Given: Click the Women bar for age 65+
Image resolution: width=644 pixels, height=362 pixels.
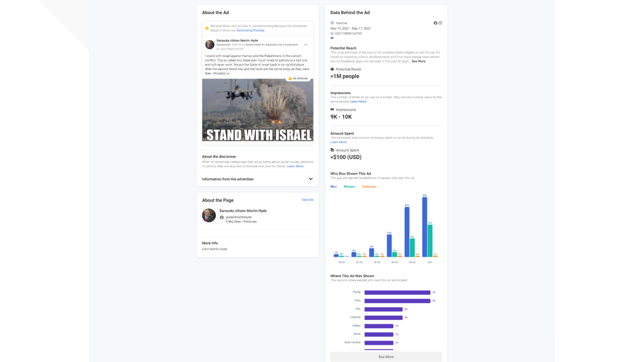Looking at the screenshot, I should tap(430, 241).
